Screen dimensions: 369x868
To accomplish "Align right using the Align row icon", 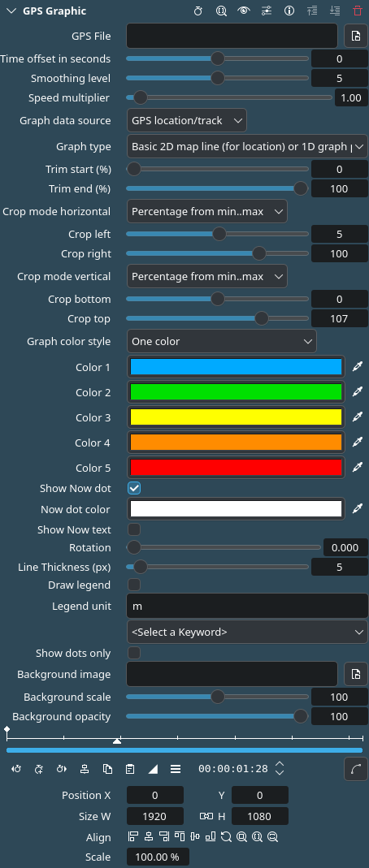I will tap(164, 837).
